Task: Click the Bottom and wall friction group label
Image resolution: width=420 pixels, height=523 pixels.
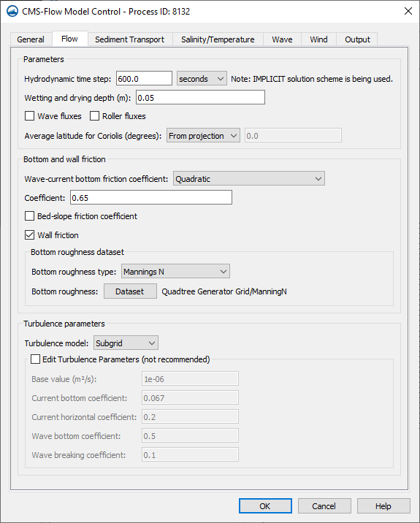Action: coord(64,159)
